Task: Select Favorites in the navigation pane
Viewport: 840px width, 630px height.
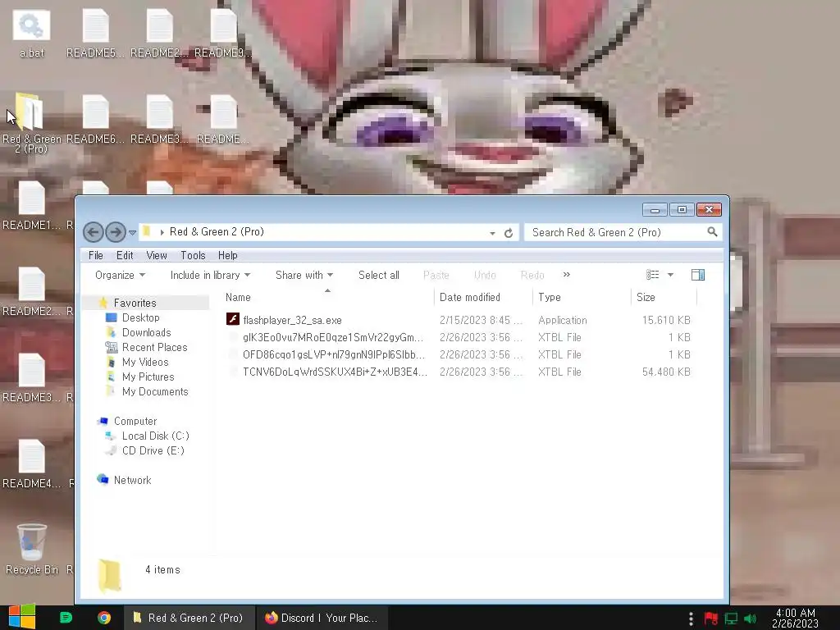Action: 135,304
